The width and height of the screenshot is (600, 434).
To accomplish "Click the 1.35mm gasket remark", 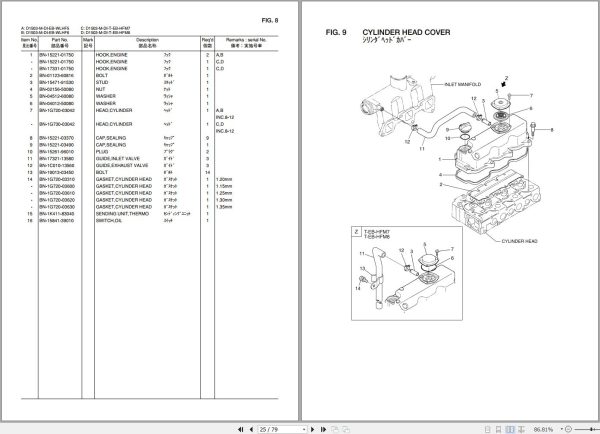I will coord(224,207).
